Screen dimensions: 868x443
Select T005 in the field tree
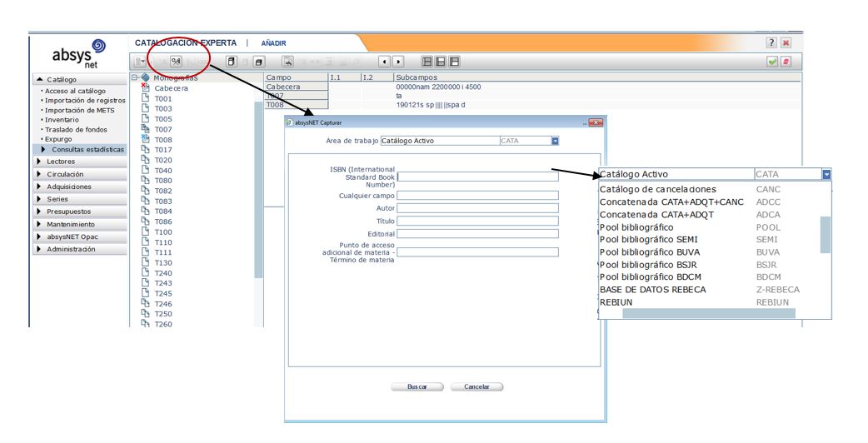[x=163, y=119]
